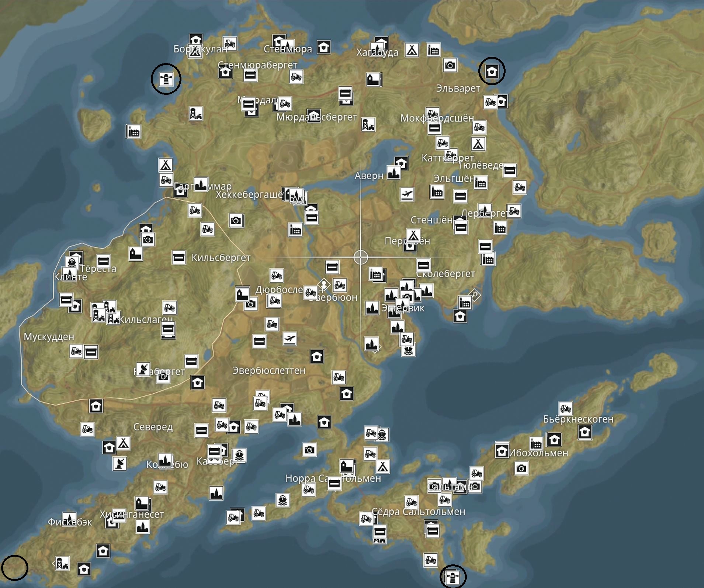Open the safehouse icon right of Стенмюра
This screenshot has width=704, height=588.
[x=323, y=47]
